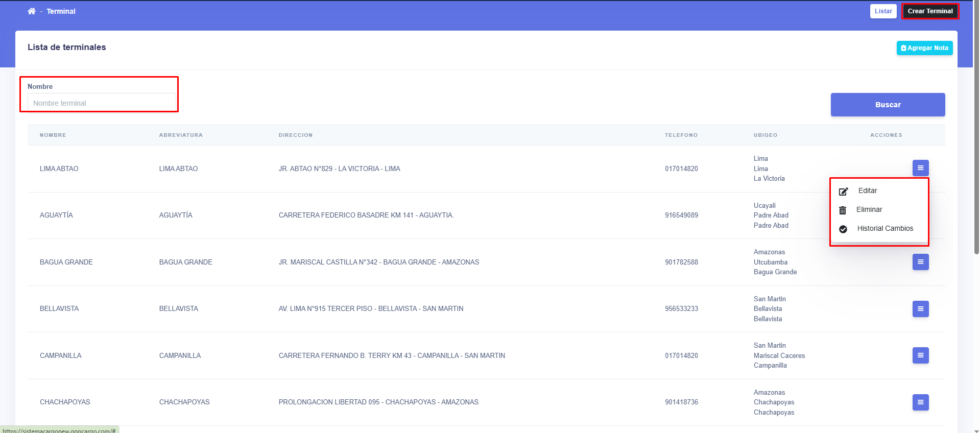Focus the Nombre terminal input field
The width and height of the screenshot is (980, 433).
pos(102,103)
